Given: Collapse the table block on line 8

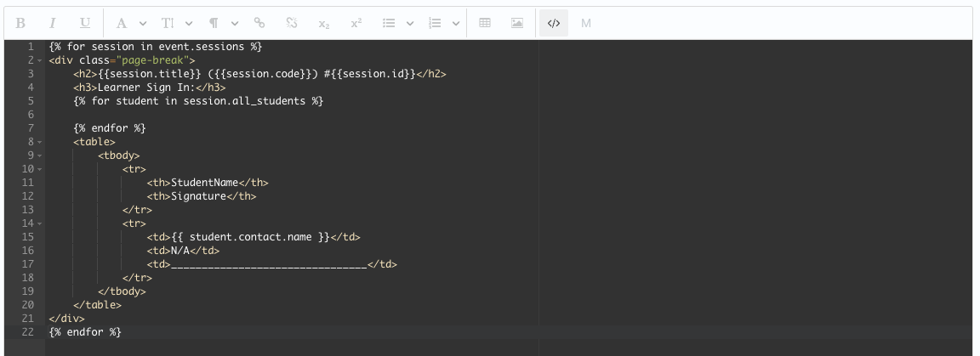Looking at the screenshot, I should click(40, 142).
